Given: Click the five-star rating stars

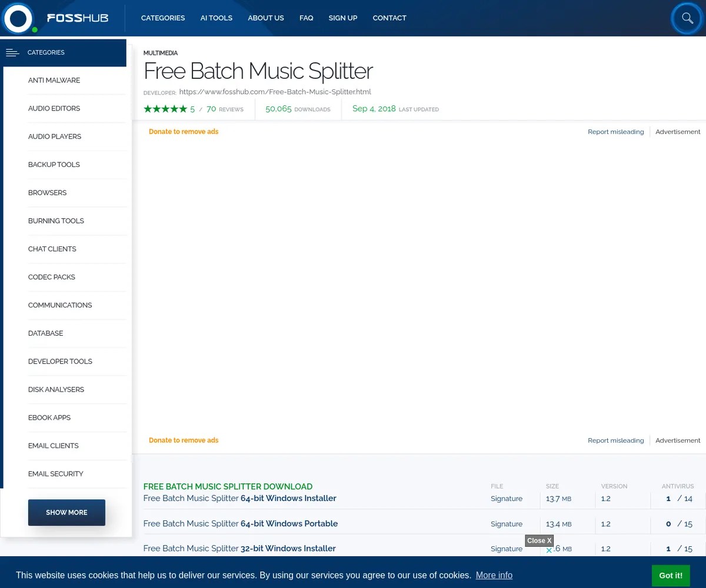Looking at the screenshot, I should [x=165, y=109].
